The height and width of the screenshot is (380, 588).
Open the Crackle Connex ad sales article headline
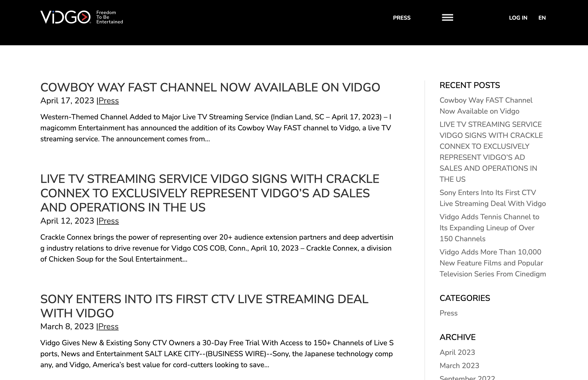pos(210,193)
